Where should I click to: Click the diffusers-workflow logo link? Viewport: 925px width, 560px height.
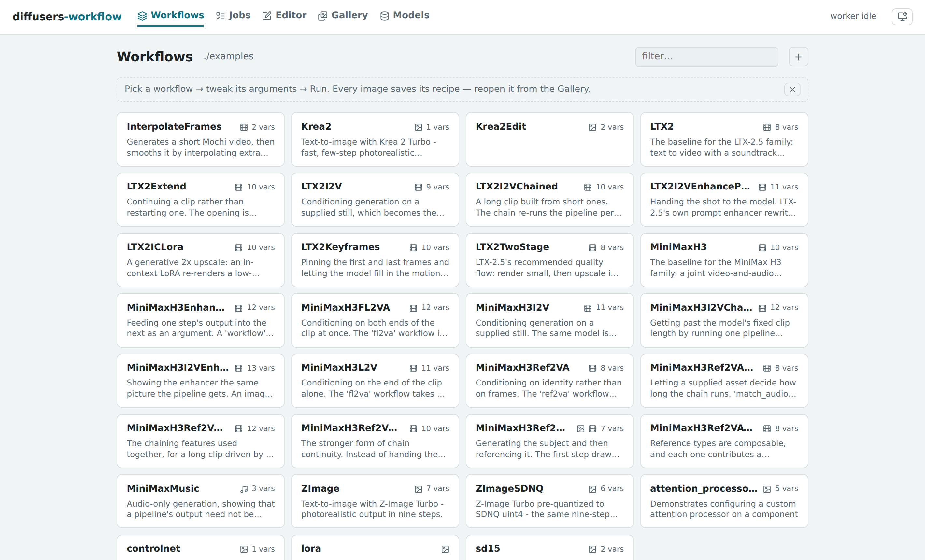67,16
